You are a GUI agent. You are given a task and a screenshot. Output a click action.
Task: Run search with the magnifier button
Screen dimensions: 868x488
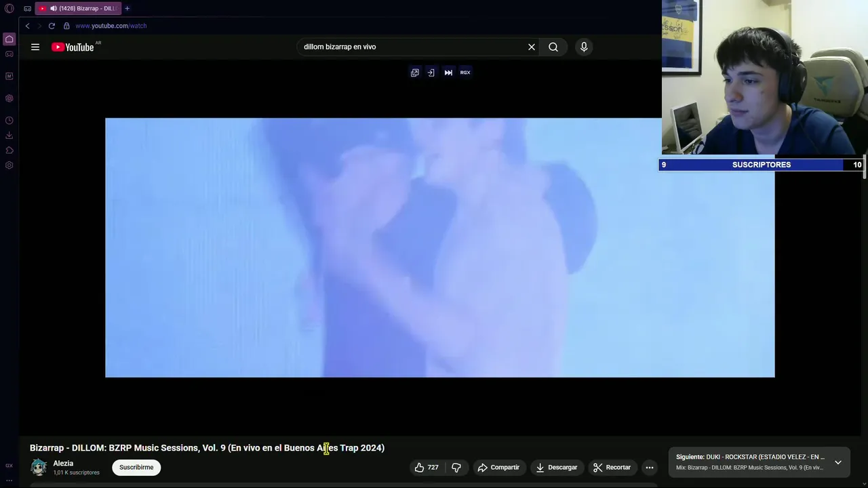point(553,47)
